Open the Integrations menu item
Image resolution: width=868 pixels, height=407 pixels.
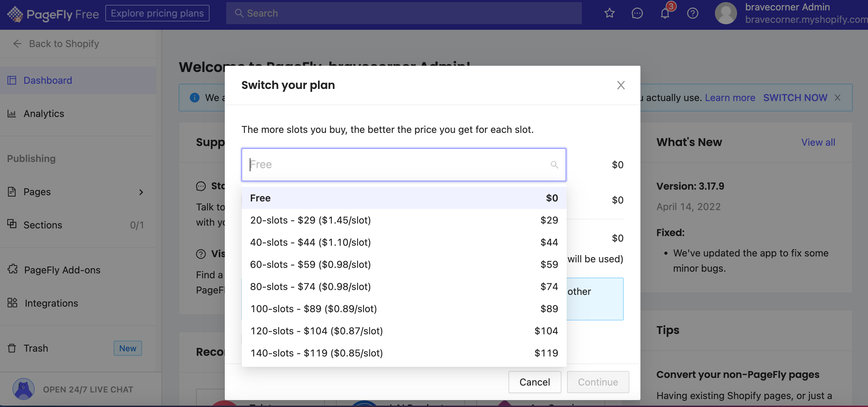[x=78, y=303]
